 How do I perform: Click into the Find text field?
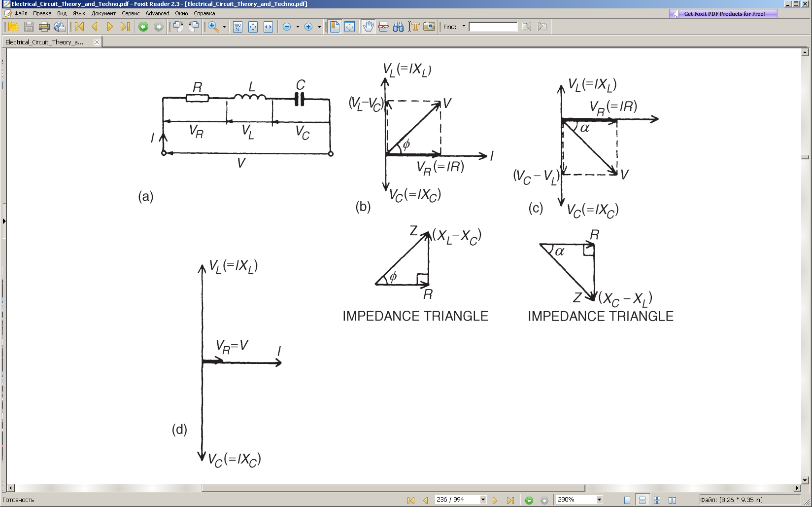tap(493, 27)
